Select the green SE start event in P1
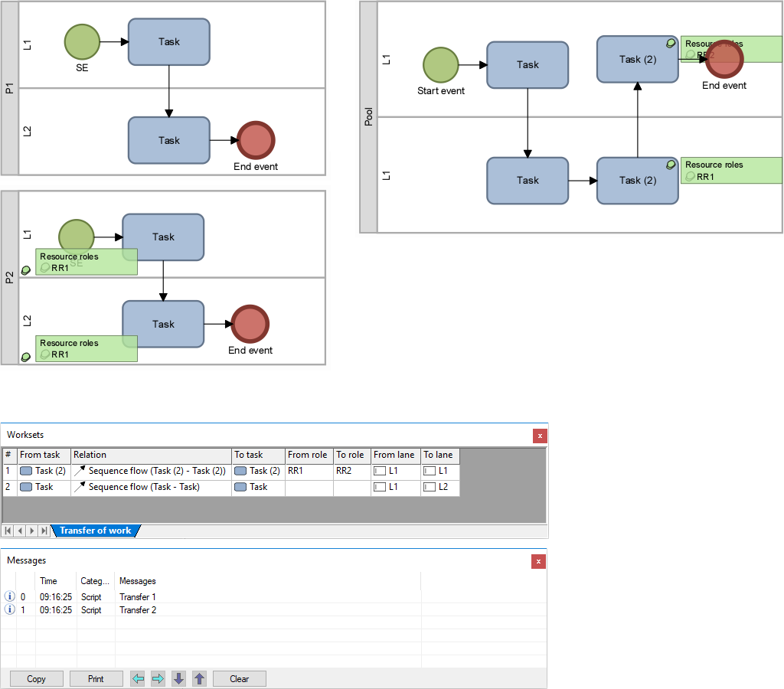 click(x=82, y=41)
